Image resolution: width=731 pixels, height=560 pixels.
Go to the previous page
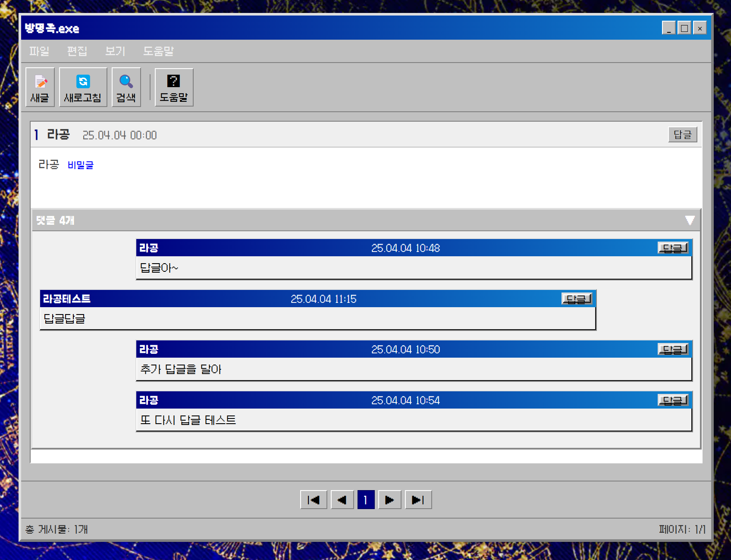pos(342,500)
